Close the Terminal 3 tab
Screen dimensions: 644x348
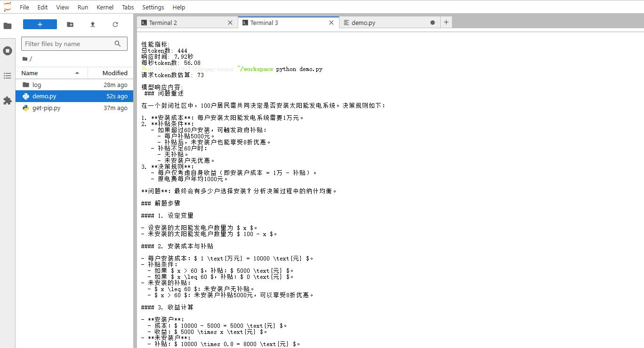(331, 23)
